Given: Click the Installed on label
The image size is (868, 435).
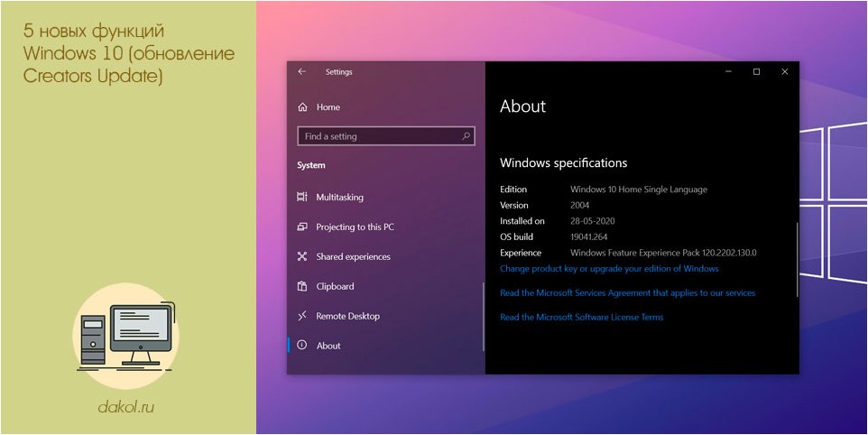Looking at the screenshot, I should coord(522,221).
